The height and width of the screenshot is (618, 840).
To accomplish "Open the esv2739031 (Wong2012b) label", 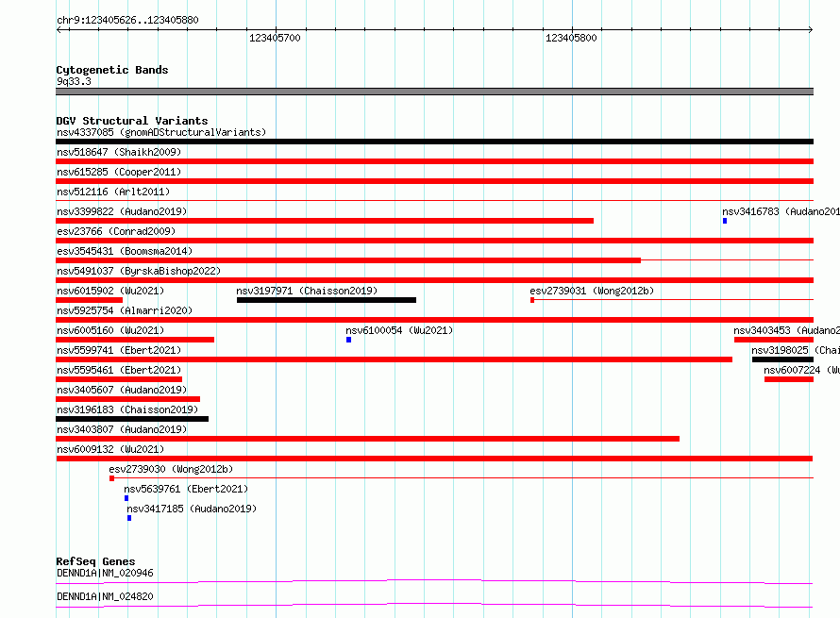I will tap(592, 291).
